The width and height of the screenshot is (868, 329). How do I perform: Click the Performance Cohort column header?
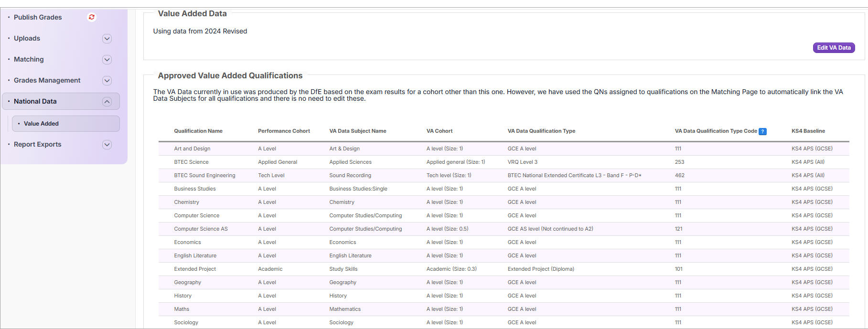tap(284, 131)
